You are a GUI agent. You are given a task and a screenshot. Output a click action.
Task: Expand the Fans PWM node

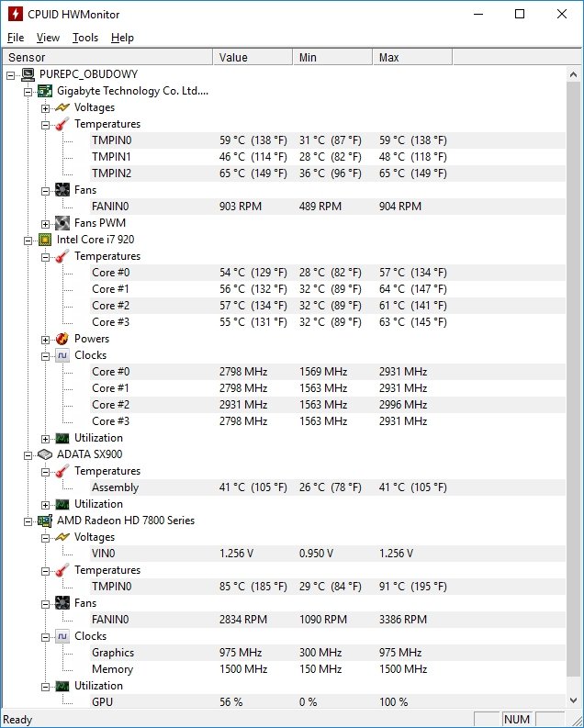pos(45,224)
